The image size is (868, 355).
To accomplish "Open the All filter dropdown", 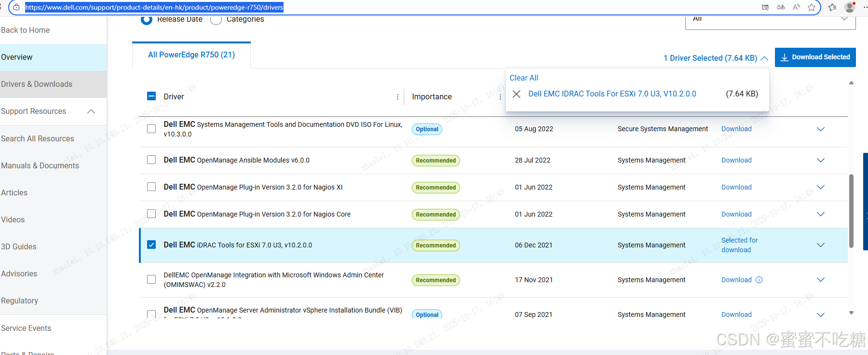I will click(770, 21).
